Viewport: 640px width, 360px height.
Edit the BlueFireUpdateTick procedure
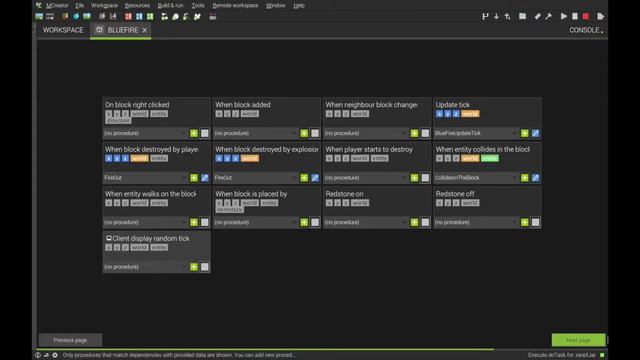tap(536, 133)
